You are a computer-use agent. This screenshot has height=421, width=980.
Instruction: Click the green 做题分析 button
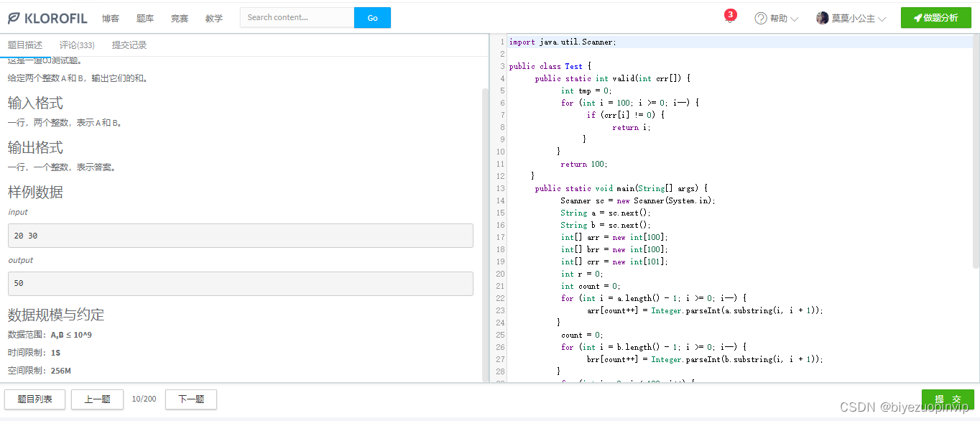935,18
